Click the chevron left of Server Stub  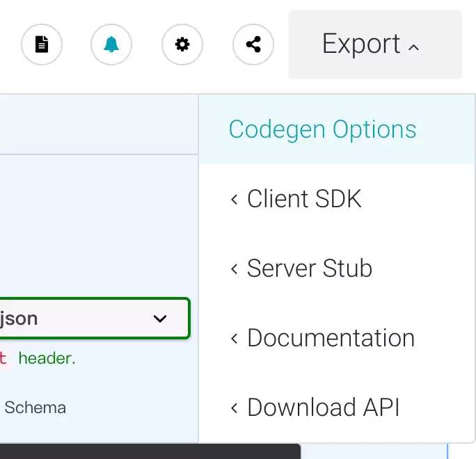point(234,268)
